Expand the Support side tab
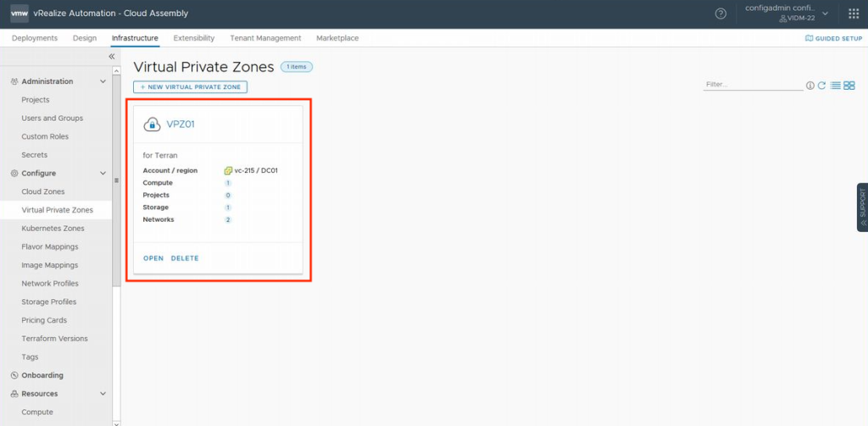The width and height of the screenshot is (868, 426). tap(862, 207)
